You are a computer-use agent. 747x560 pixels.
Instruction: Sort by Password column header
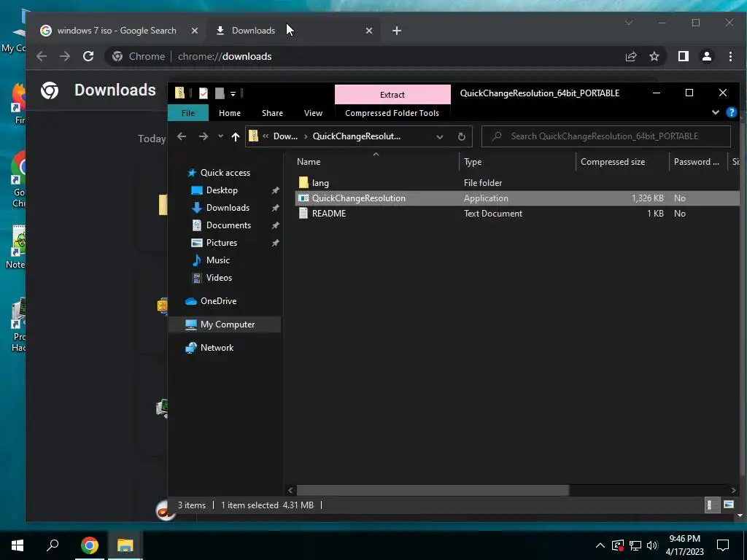click(698, 161)
